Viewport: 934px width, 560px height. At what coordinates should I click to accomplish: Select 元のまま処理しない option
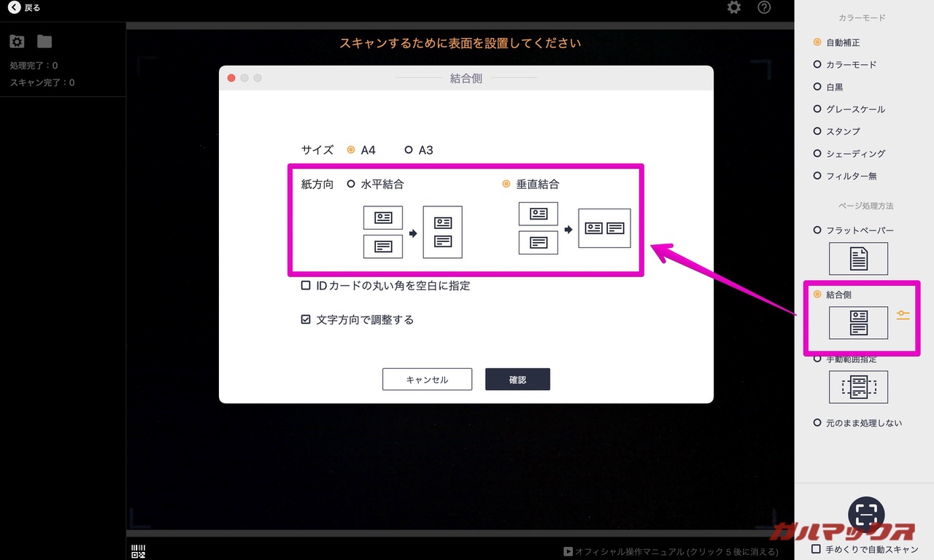817,423
